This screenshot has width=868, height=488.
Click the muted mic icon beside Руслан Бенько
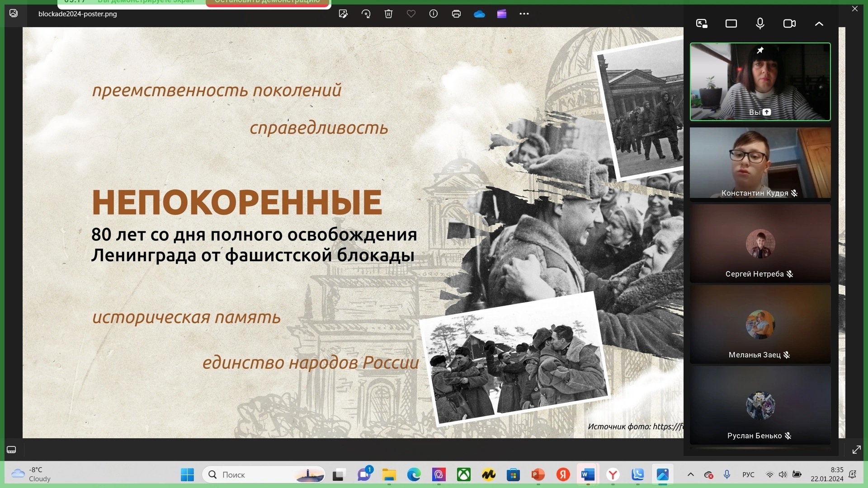point(788,436)
